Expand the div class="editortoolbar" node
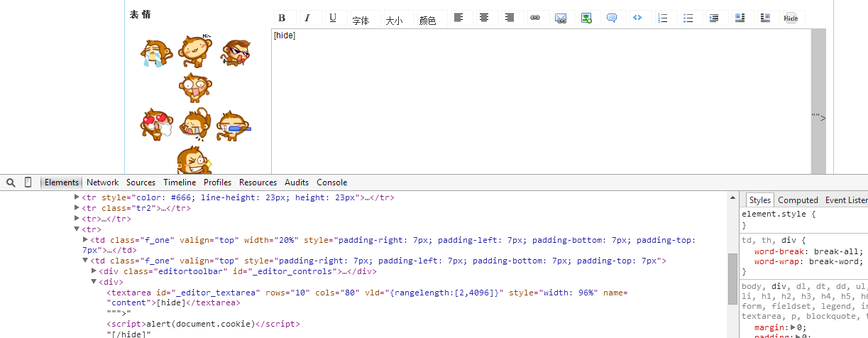 click(x=94, y=271)
